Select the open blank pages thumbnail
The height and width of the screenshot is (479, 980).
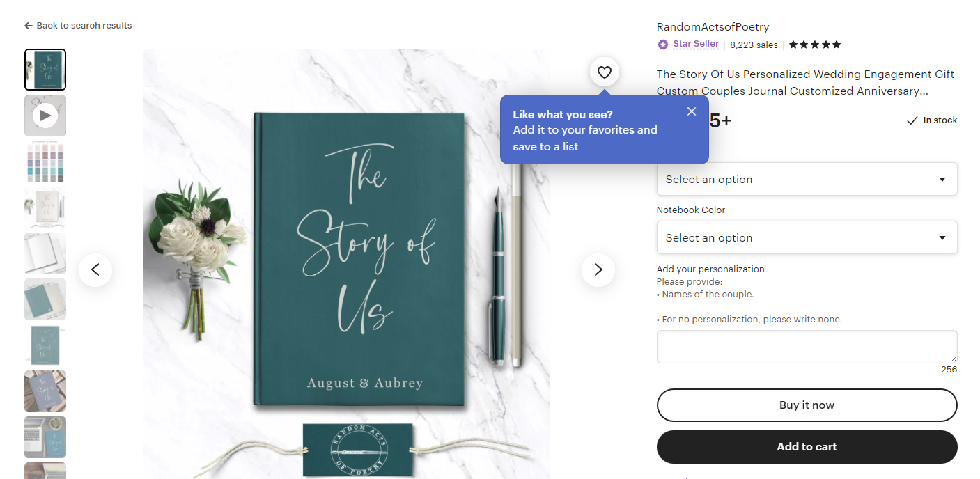(45, 253)
